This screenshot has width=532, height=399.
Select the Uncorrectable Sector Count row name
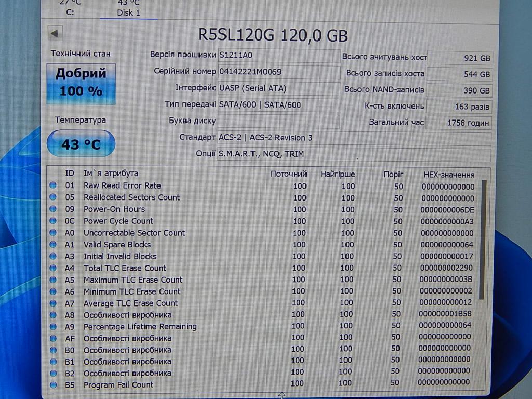134,233
